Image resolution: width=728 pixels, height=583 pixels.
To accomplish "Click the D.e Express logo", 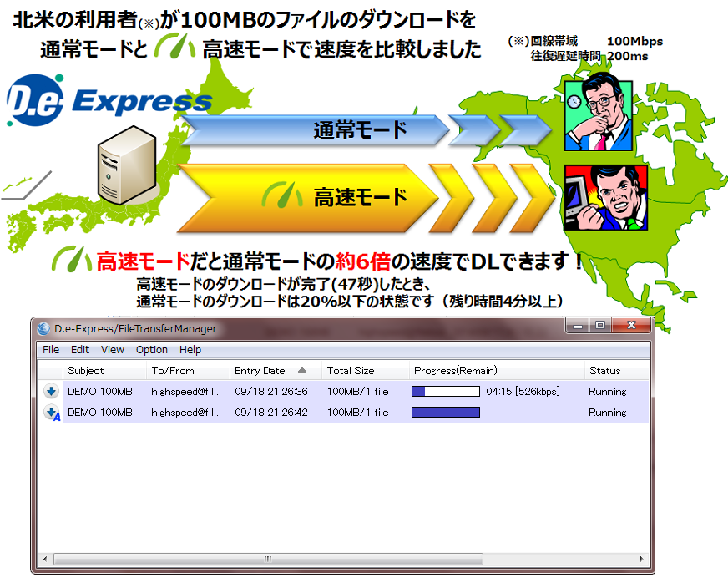I will tap(109, 102).
